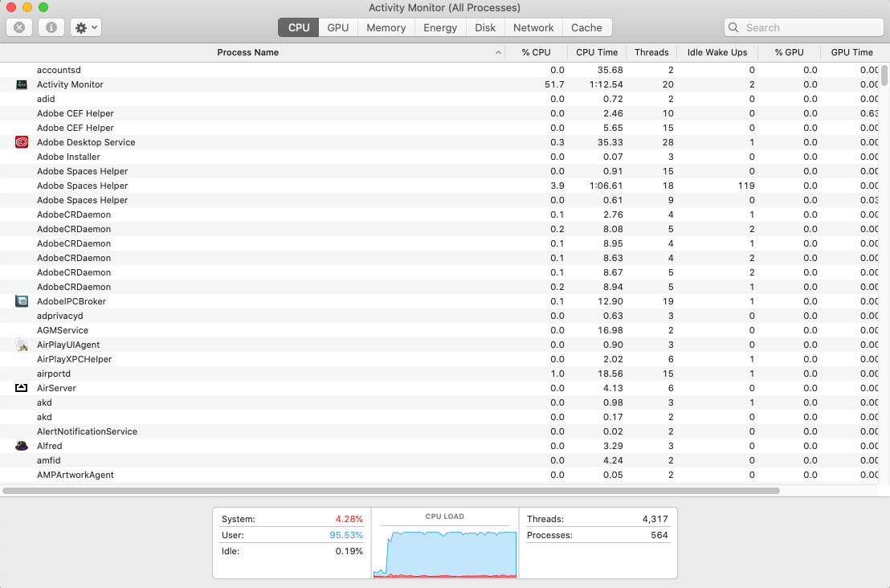Select AdobeCRDaemon with CPU time 2.76
The image size is (890, 588).
[440, 214]
